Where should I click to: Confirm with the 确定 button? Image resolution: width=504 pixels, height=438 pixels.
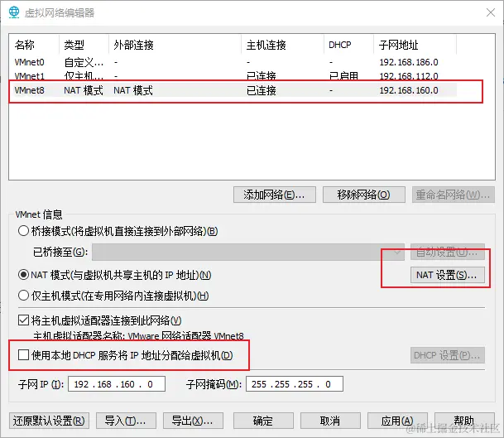pyautogui.click(x=263, y=421)
